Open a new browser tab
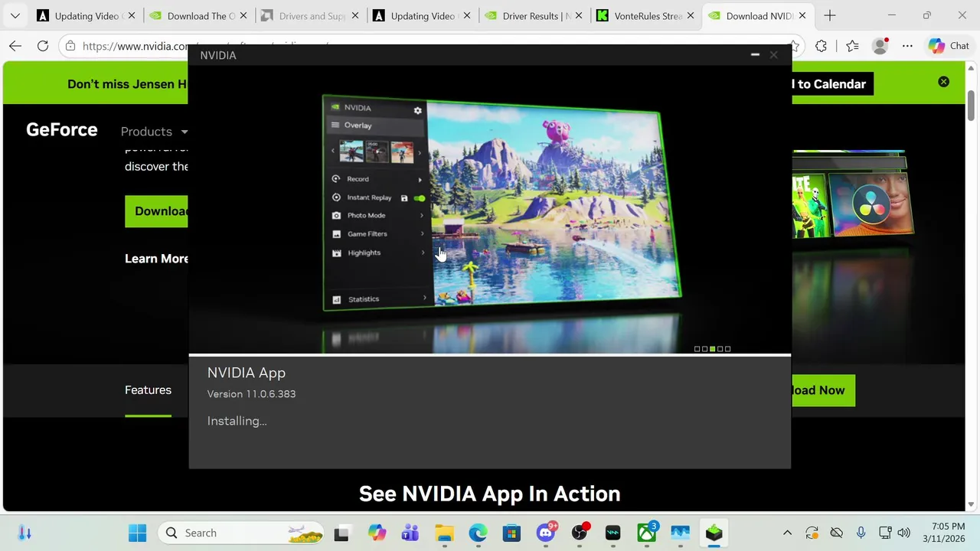This screenshot has height=551, width=980. point(830,15)
